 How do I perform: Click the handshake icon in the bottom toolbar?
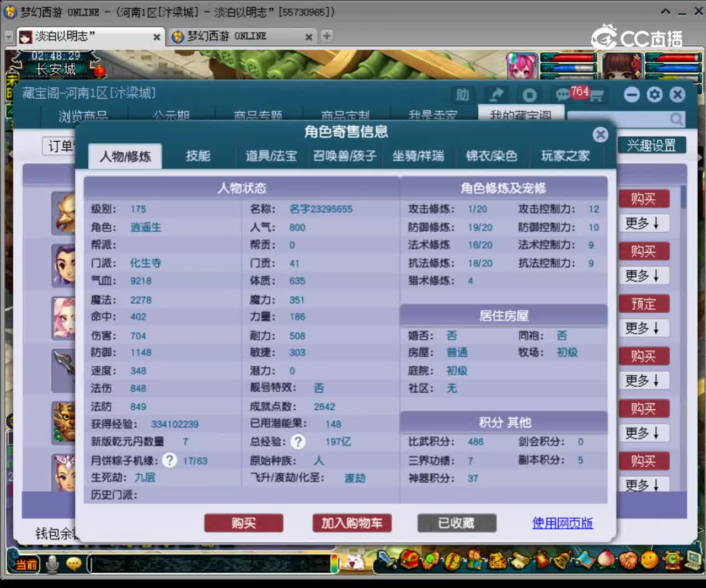628,561
